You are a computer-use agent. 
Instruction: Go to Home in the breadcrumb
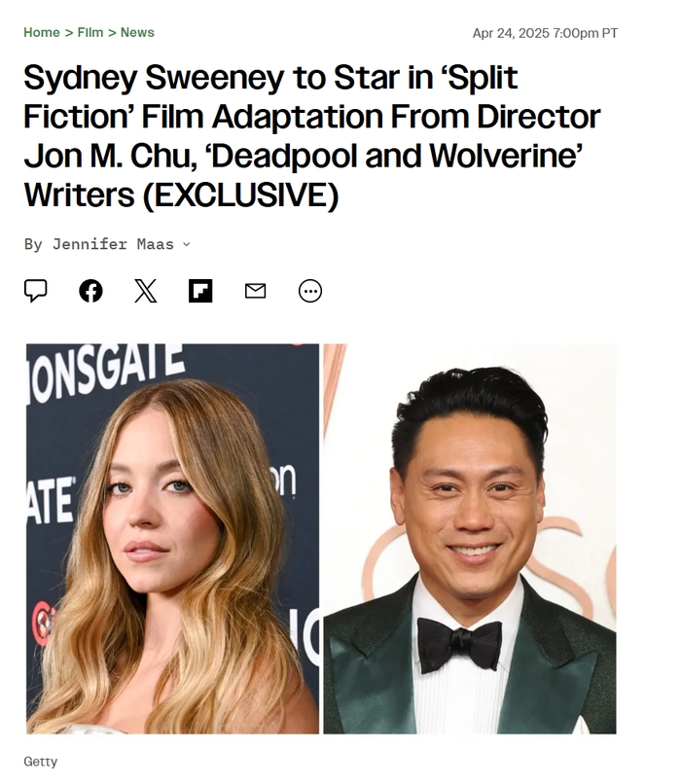pos(42,32)
